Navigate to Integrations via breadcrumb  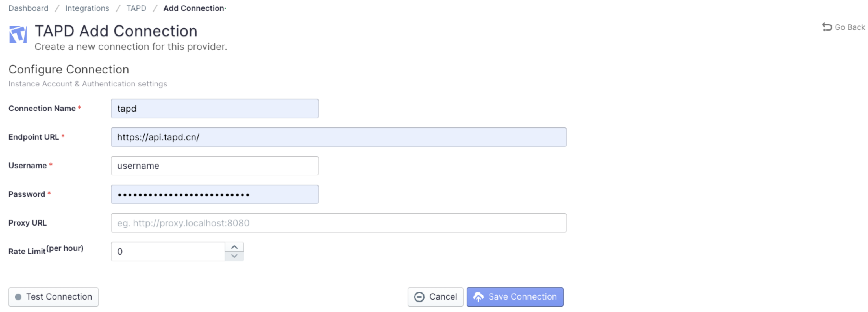(x=87, y=8)
